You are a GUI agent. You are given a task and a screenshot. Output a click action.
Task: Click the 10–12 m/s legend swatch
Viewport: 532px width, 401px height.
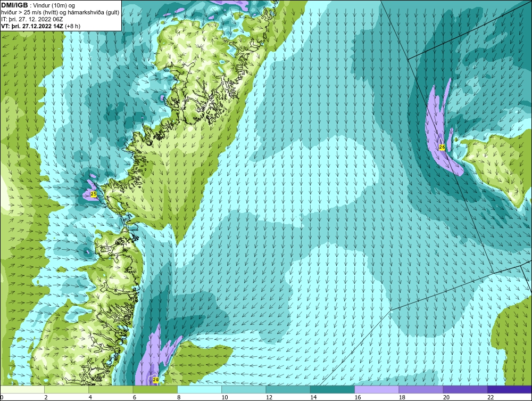[244, 389]
